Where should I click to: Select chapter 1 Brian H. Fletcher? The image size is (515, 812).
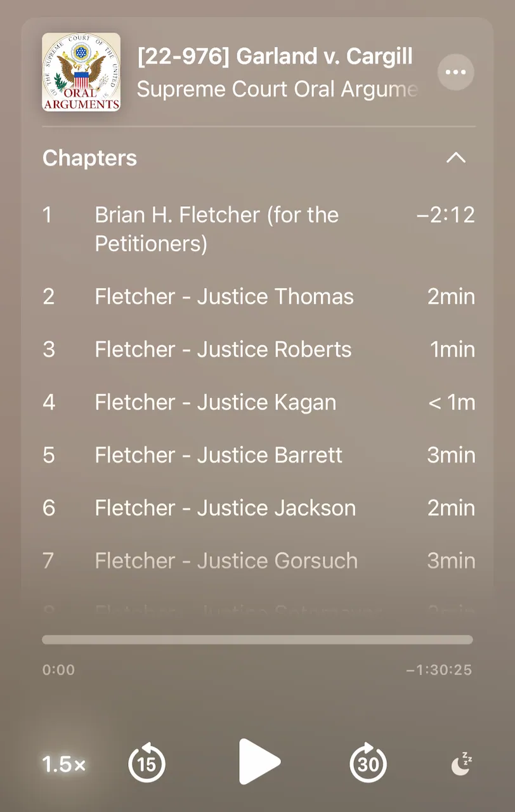pos(259,229)
